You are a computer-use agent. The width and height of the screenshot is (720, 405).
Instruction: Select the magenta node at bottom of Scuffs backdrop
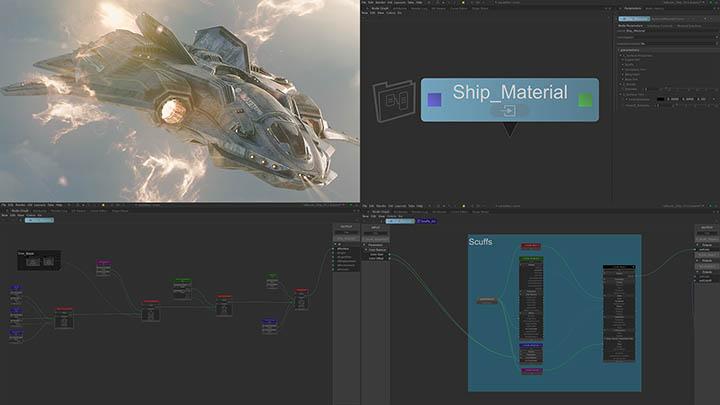pyautogui.click(x=530, y=371)
